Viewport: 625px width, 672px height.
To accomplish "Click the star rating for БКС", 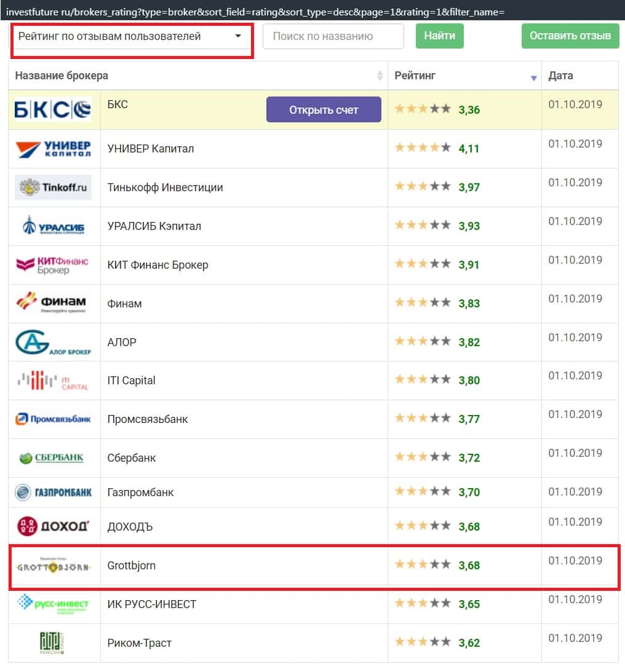I will 423,109.
